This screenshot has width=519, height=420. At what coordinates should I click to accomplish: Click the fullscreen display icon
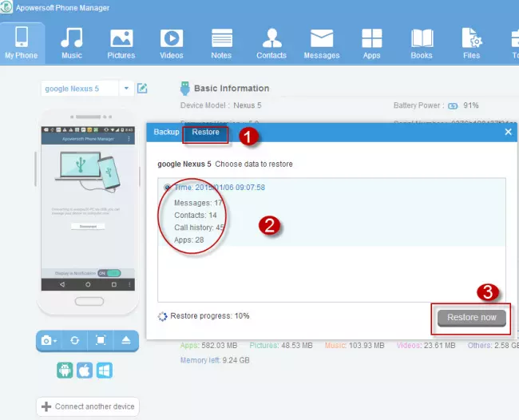click(101, 340)
